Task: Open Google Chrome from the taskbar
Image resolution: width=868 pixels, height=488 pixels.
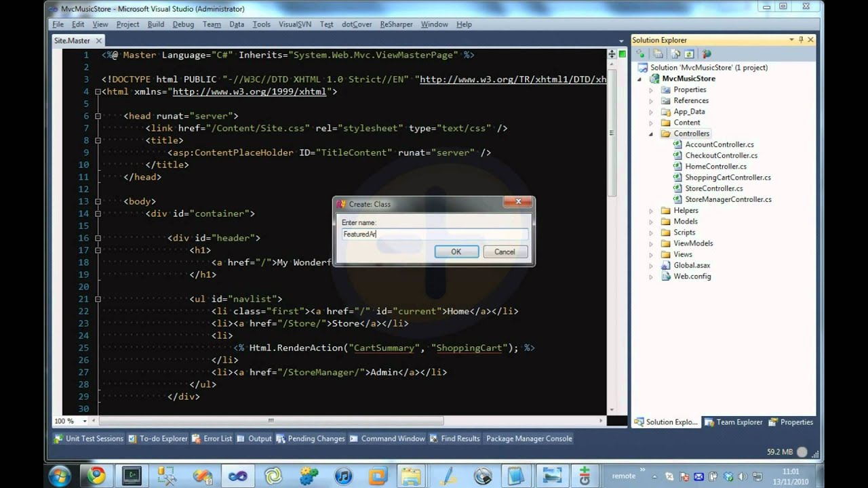Action: (96, 476)
